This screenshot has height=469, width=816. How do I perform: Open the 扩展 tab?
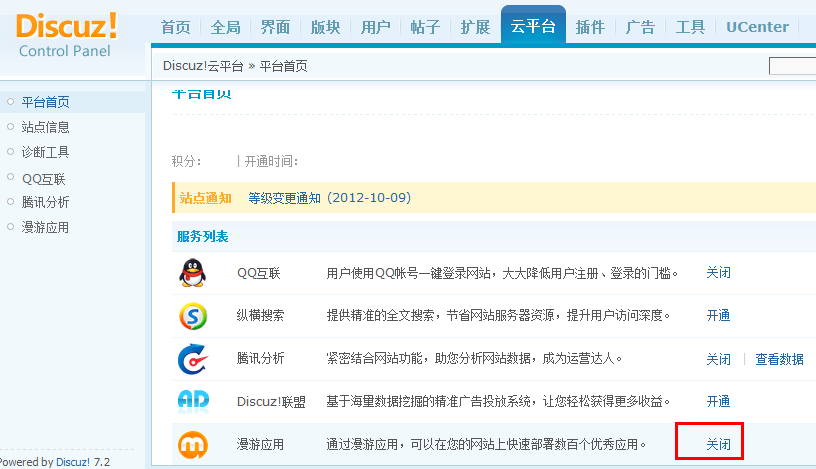[x=475, y=27]
